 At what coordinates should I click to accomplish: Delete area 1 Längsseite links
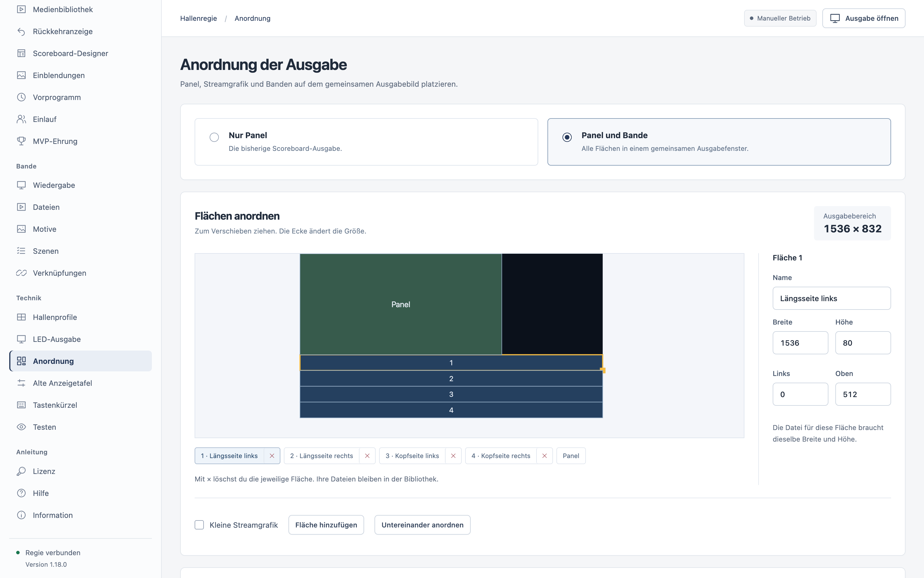tap(272, 456)
